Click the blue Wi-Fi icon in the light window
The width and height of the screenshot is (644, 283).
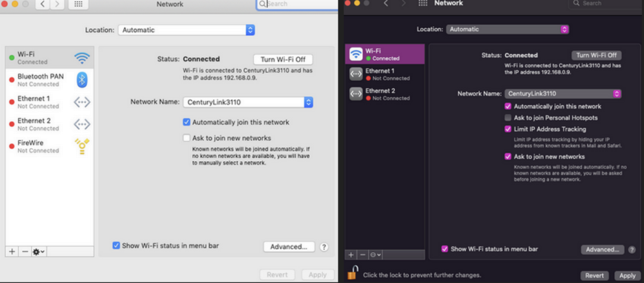coord(82,58)
